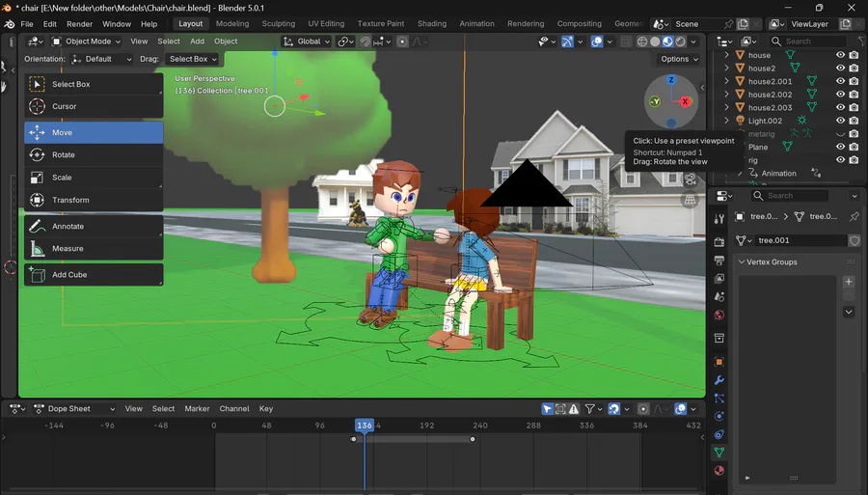Pin the properties editor context

click(x=854, y=217)
